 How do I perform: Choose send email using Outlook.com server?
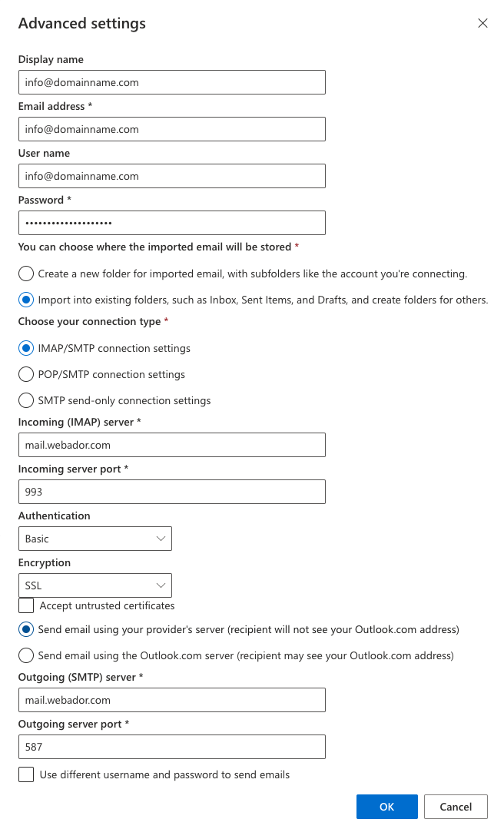click(26, 655)
